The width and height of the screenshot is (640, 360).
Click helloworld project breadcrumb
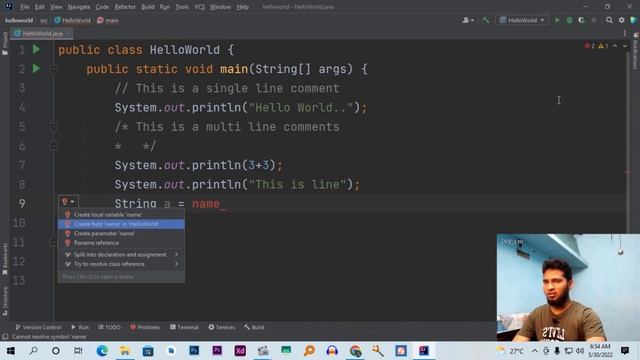(x=19, y=20)
